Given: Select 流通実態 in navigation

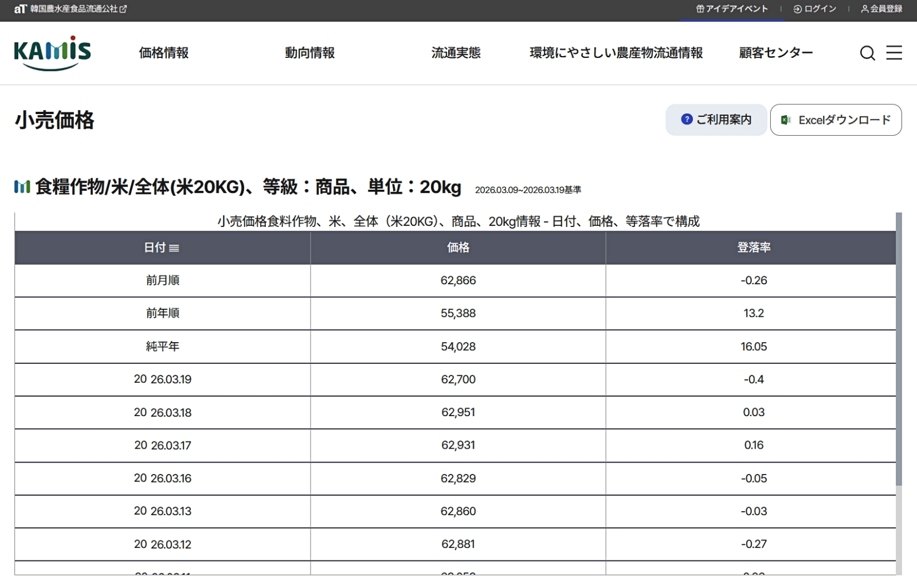Looking at the screenshot, I should coord(456,53).
